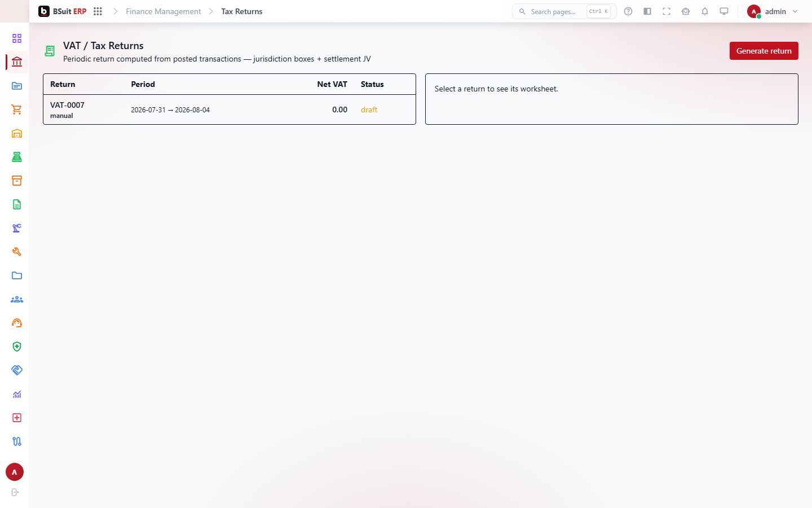Click the monitor display icon in header
Image resolution: width=812 pixels, height=508 pixels.
pos(724,11)
